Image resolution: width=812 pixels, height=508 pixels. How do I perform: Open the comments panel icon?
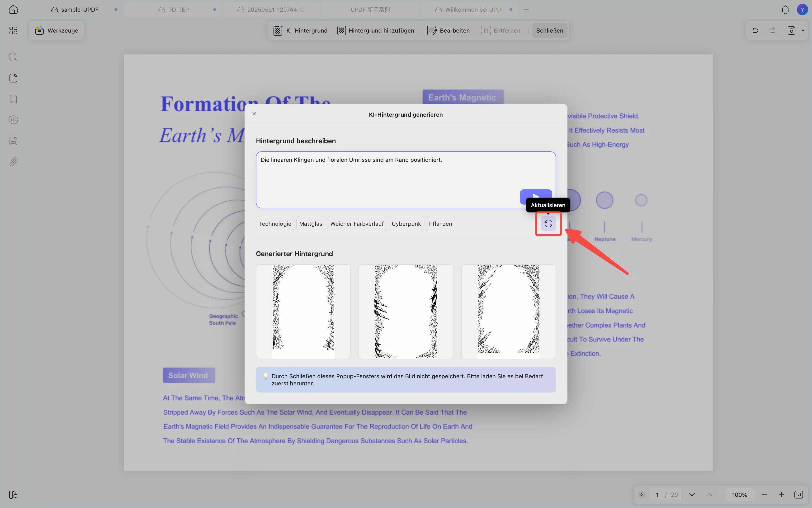13,120
